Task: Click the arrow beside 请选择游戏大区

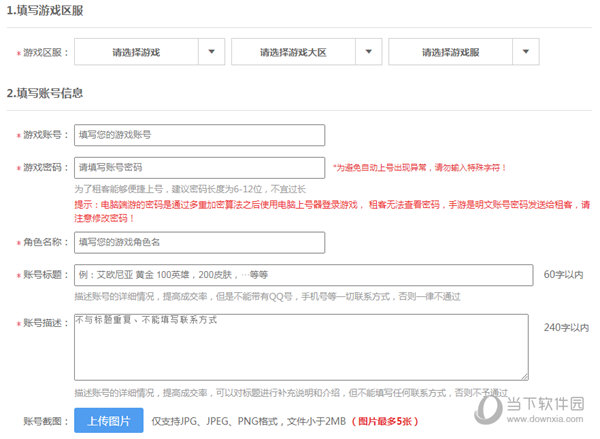Action: pos(369,52)
